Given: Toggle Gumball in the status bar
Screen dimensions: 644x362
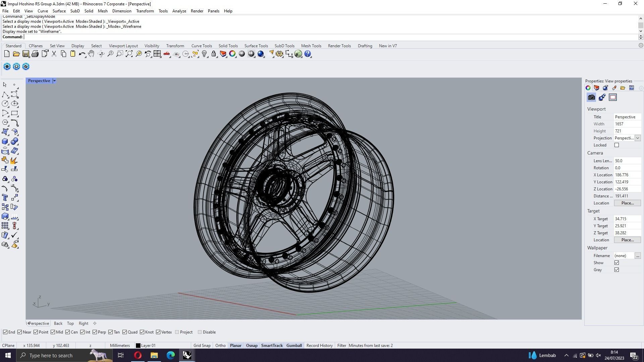Looking at the screenshot, I should [294, 346].
